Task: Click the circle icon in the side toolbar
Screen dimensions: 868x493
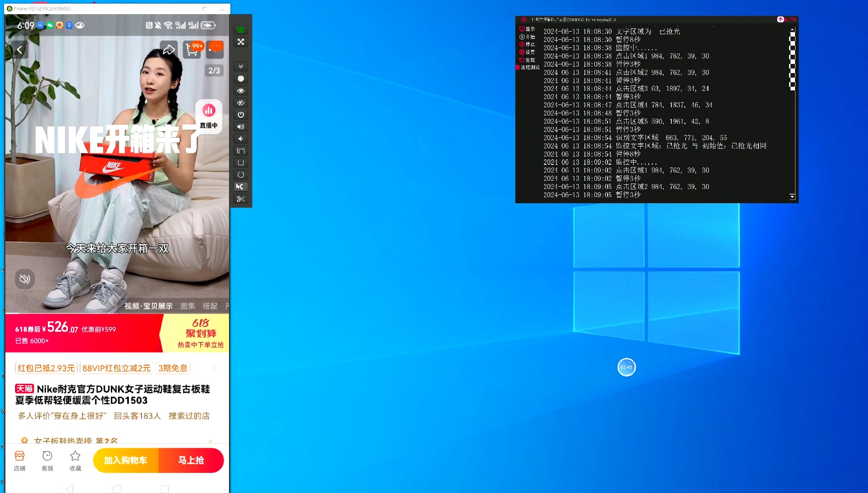Action: tap(240, 175)
